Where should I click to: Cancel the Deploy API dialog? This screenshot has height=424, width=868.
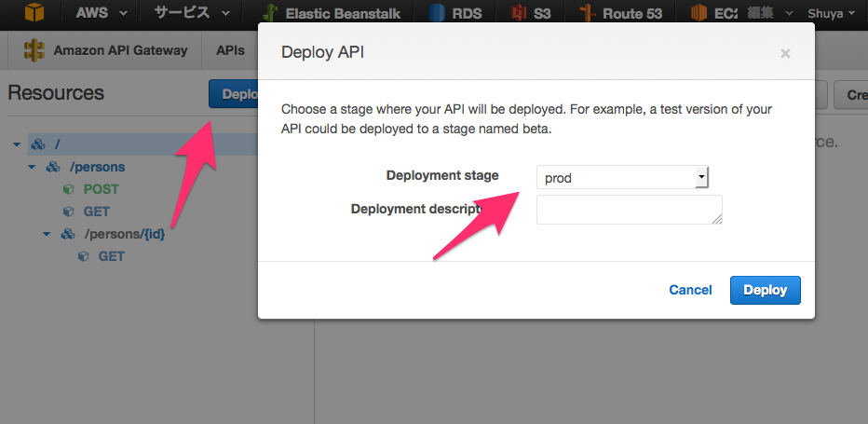pyautogui.click(x=690, y=290)
